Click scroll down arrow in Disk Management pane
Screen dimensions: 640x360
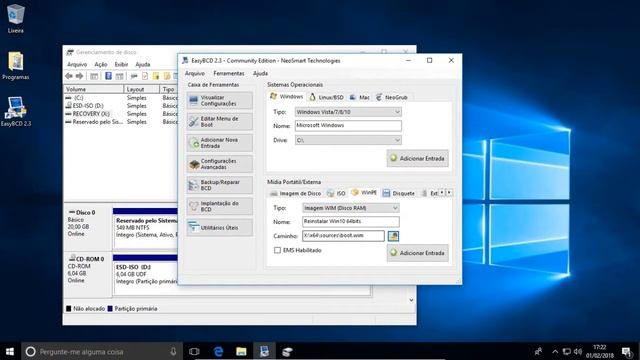[x=411, y=300]
